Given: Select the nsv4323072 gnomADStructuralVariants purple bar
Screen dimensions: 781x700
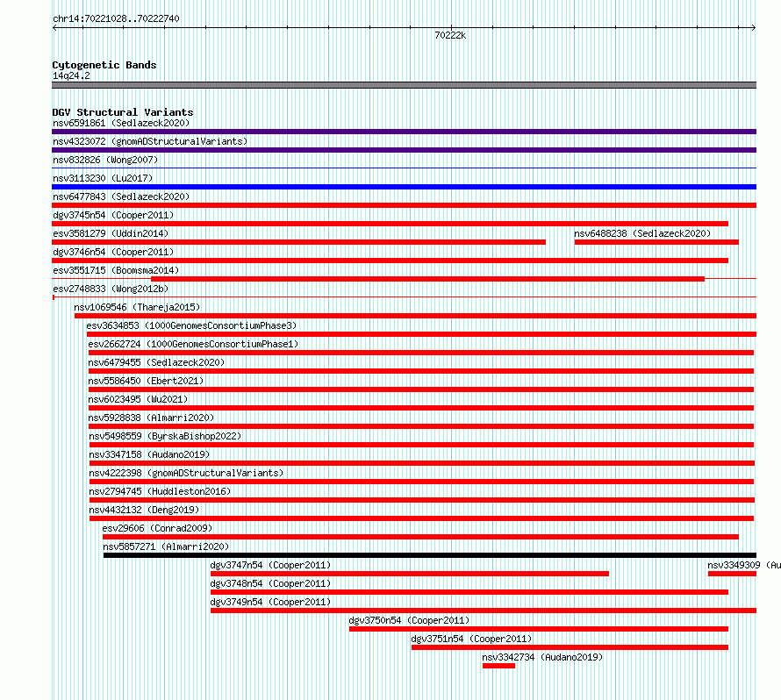Looking at the screenshot, I should (x=404, y=150).
